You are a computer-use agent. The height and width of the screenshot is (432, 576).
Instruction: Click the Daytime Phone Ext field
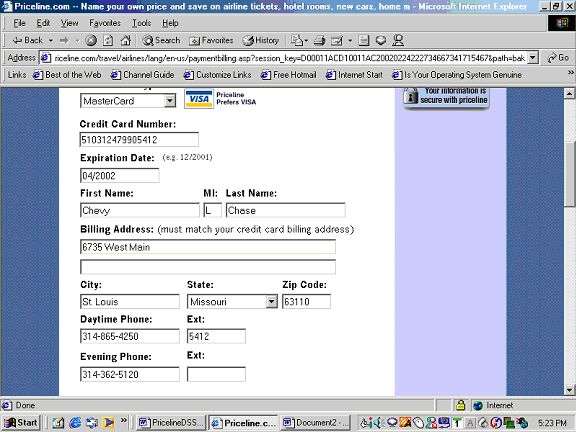point(216,336)
